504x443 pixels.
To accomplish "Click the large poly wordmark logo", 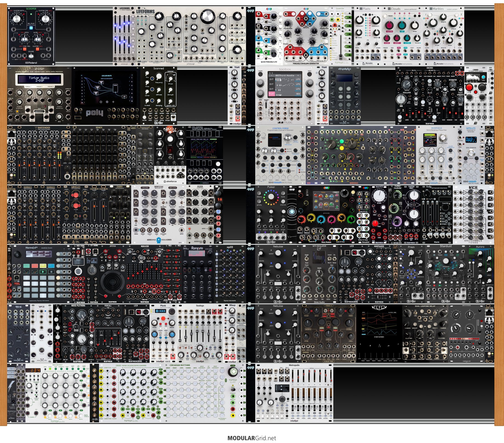I will pyautogui.click(x=94, y=113).
